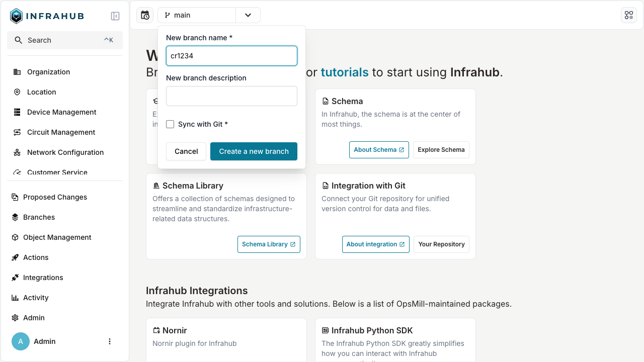Open the tutorials link
Image resolution: width=644 pixels, height=362 pixels.
(x=345, y=72)
